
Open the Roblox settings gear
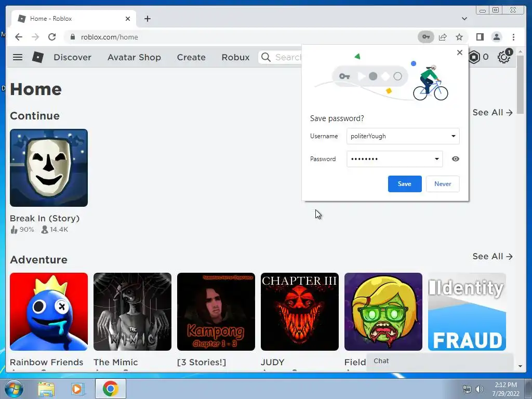click(x=504, y=57)
